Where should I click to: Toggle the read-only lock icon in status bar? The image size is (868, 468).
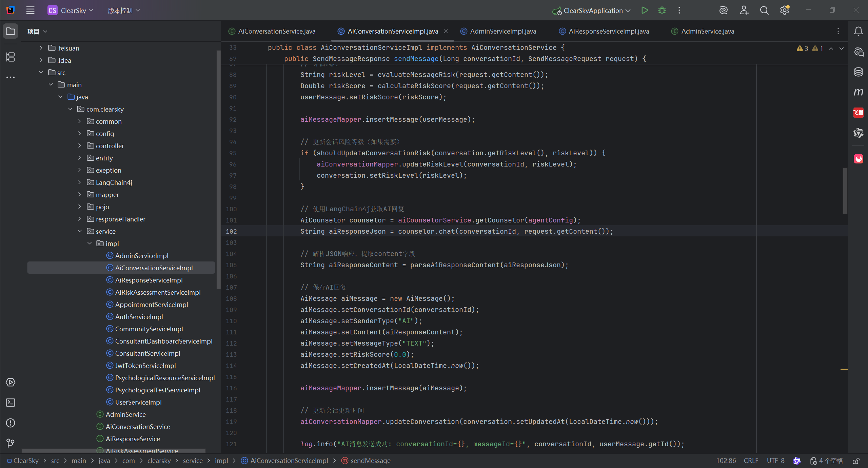pyautogui.click(x=856, y=461)
